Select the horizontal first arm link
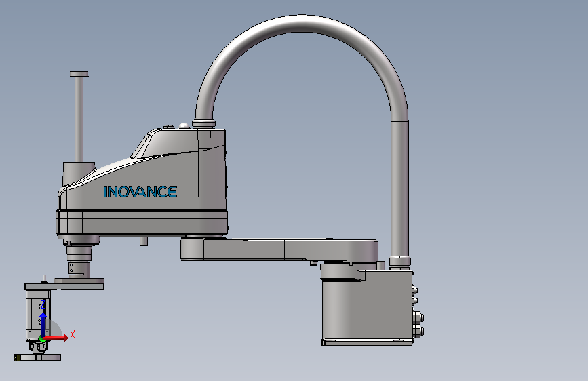Viewport: 588px width, 381px height. click(279, 249)
